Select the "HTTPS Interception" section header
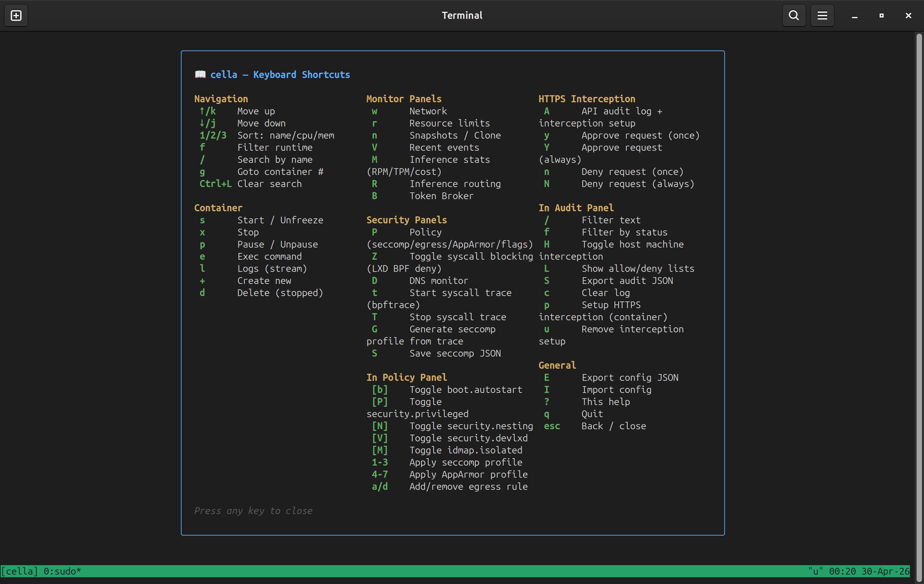 587,99
